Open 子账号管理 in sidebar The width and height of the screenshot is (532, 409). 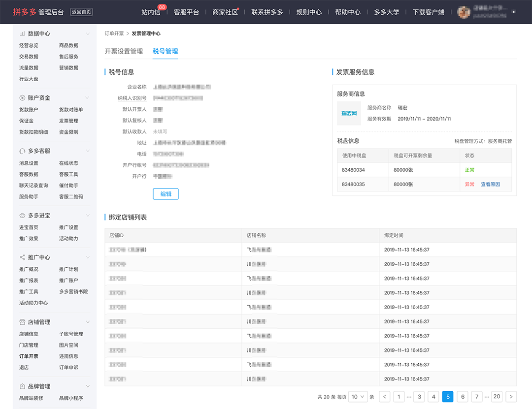(x=71, y=334)
